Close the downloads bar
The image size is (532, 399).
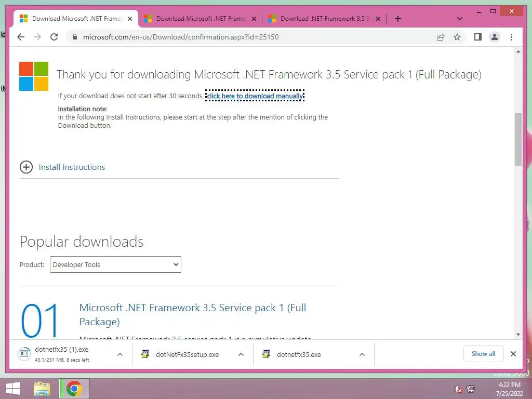coord(513,354)
